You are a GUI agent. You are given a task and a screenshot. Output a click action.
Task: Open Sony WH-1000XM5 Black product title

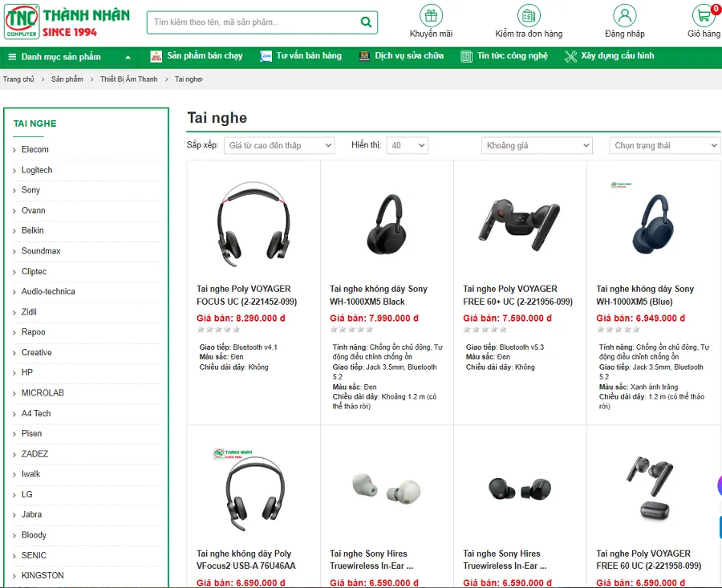click(x=379, y=295)
